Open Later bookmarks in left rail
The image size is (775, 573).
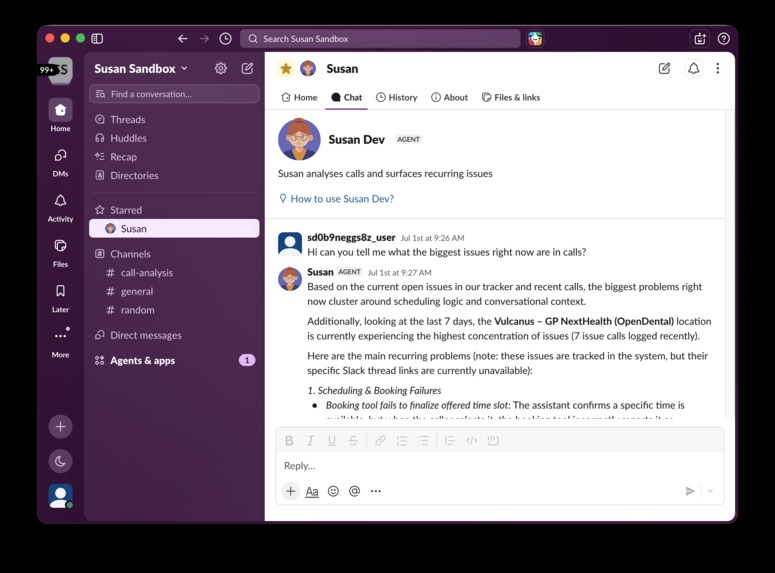[60, 297]
